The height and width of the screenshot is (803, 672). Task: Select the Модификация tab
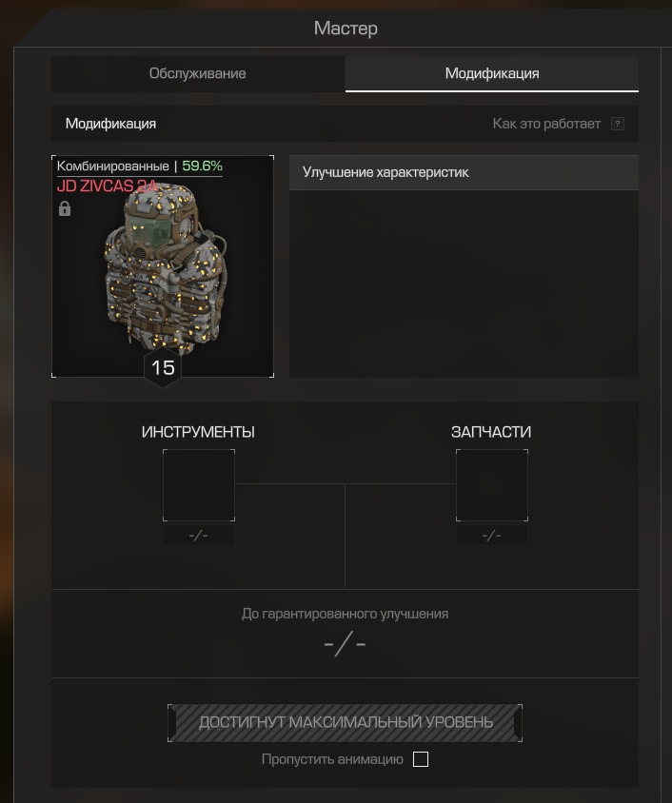tap(492, 74)
